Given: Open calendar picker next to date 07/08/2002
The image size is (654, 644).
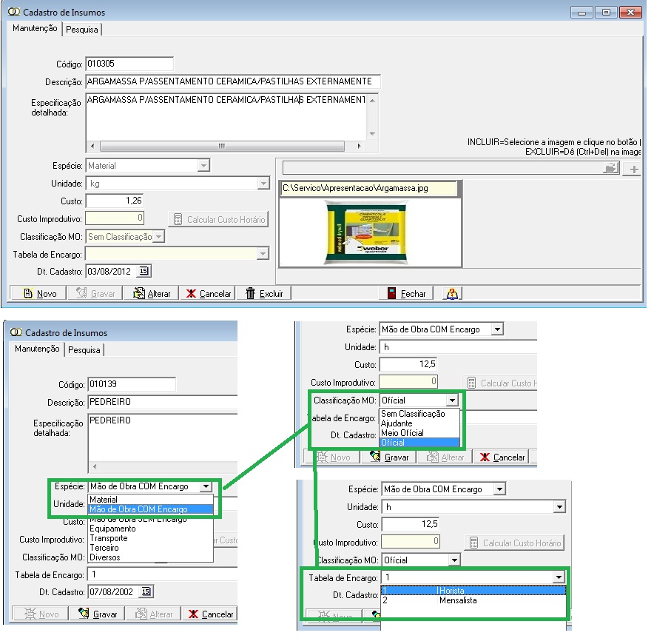Looking at the screenshot, I should pos(146,591).
